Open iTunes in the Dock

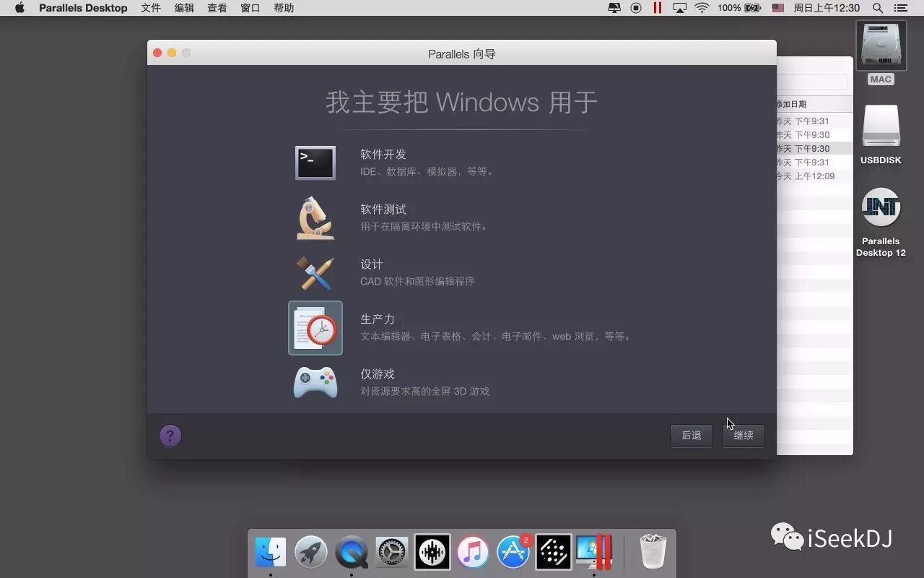pyautogui.click(x=473, y=553)
